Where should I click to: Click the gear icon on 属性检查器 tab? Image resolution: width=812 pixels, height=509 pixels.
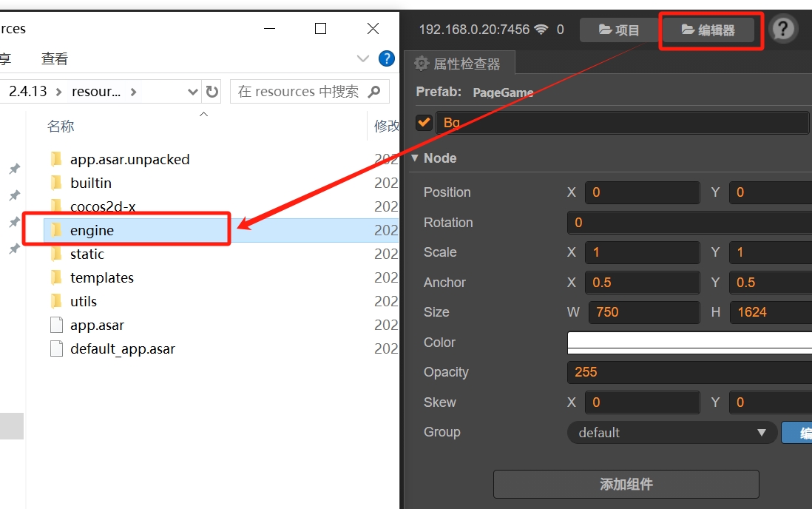coord(421,64)
